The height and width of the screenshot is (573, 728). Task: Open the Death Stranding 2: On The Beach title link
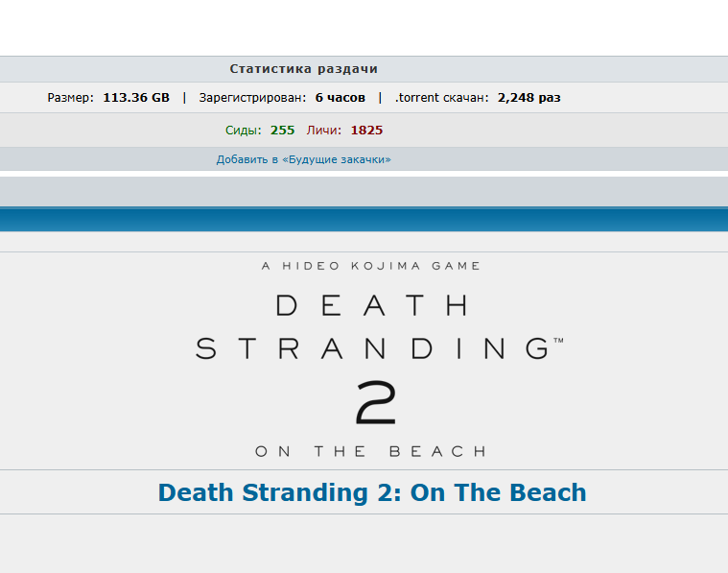(371, 492)
